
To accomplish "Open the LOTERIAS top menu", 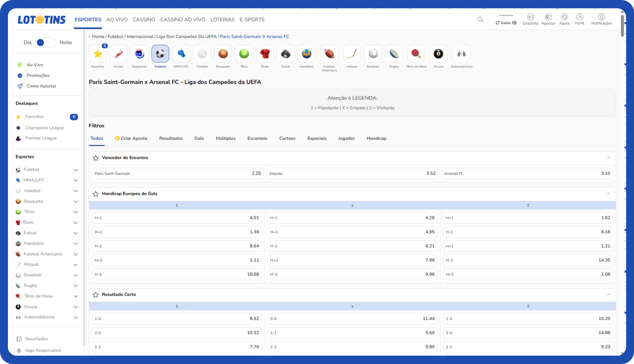I will pyautogui.click(x=222, y=19).
